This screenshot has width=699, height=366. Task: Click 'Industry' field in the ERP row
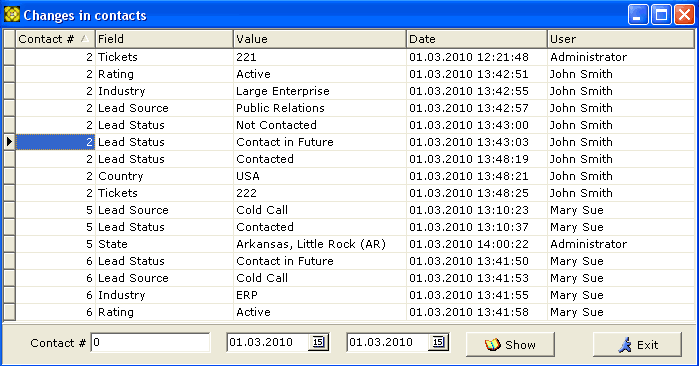164,295
